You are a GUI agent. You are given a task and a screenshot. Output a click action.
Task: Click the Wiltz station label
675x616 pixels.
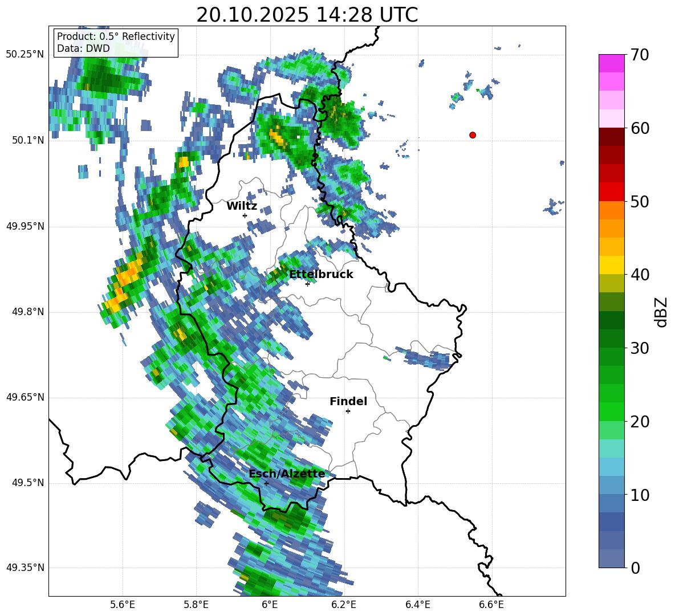242,206
